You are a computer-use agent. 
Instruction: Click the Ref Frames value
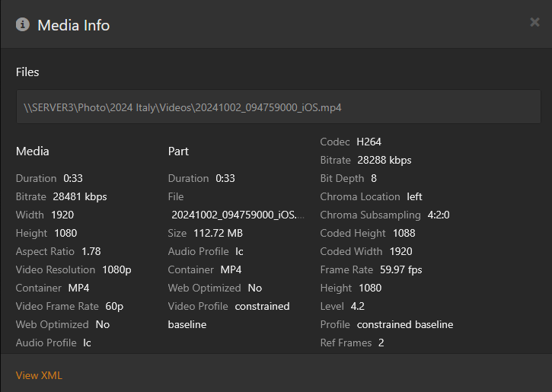point(381,343)
